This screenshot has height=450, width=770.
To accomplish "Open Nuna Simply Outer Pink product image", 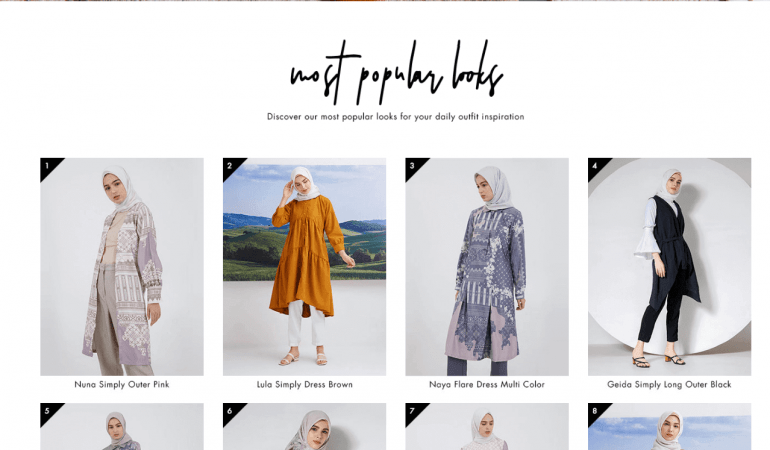I will click(x=122, y=267).
